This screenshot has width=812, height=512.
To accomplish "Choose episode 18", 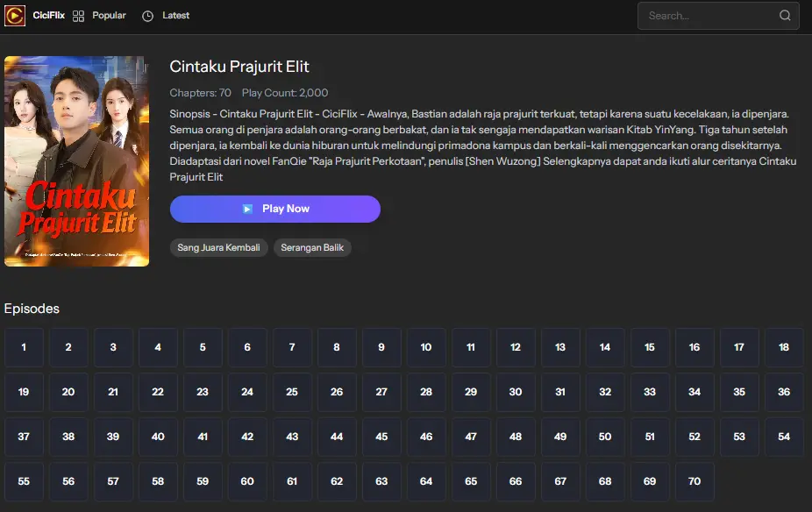I will [784, 347].
